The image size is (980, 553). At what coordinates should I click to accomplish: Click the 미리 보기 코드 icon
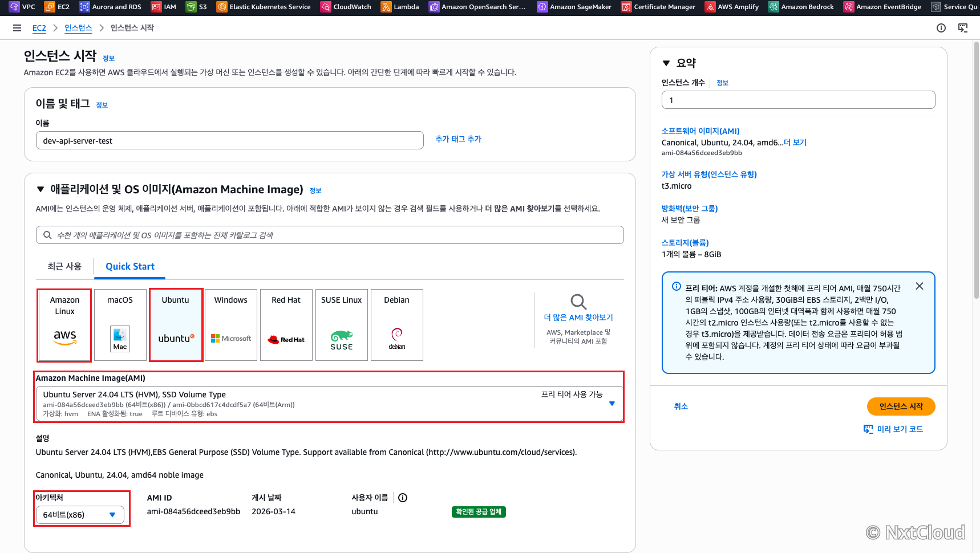[x=868, y=429]
